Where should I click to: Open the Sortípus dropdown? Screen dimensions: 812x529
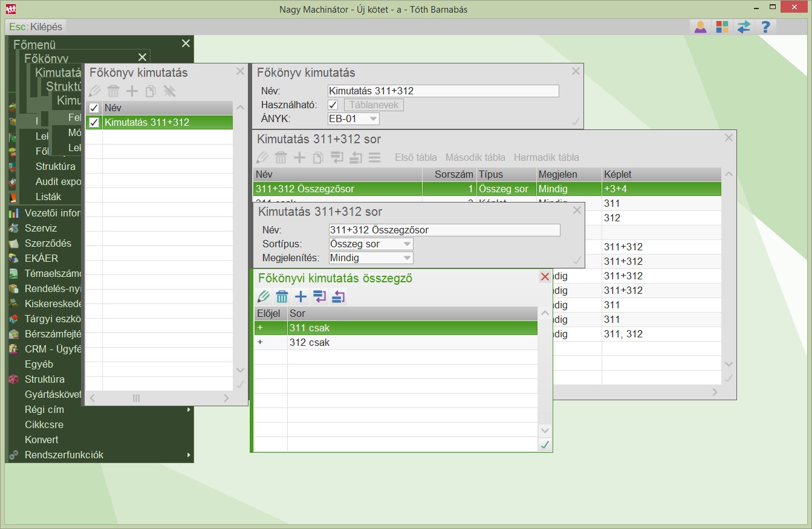(x=371, y=244)
